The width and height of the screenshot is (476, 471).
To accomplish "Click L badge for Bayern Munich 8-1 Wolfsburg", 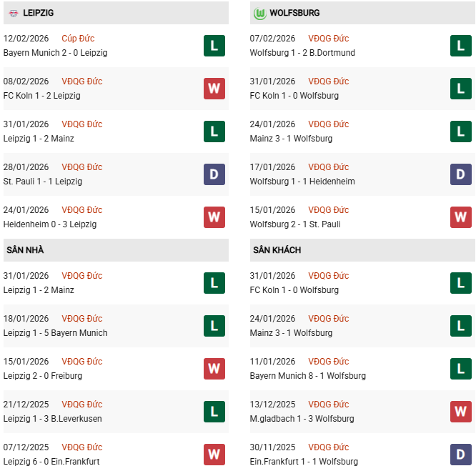I will 460,369.
